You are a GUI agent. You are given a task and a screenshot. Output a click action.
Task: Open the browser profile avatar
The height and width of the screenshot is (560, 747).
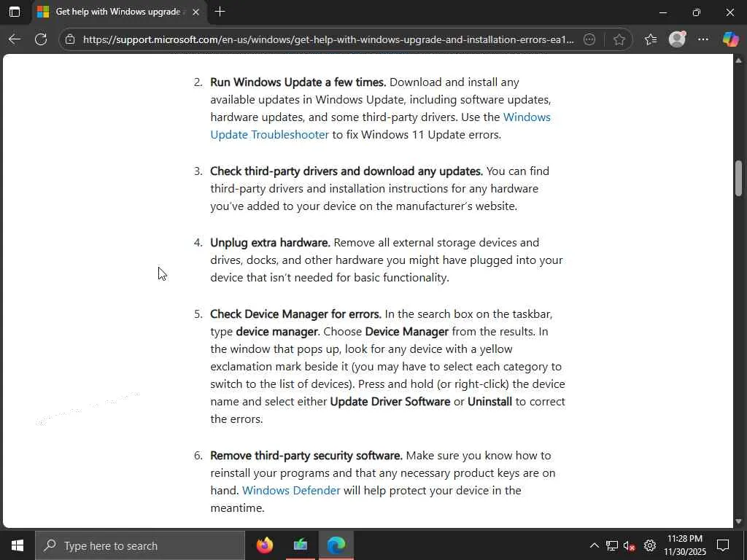point(677,39)
